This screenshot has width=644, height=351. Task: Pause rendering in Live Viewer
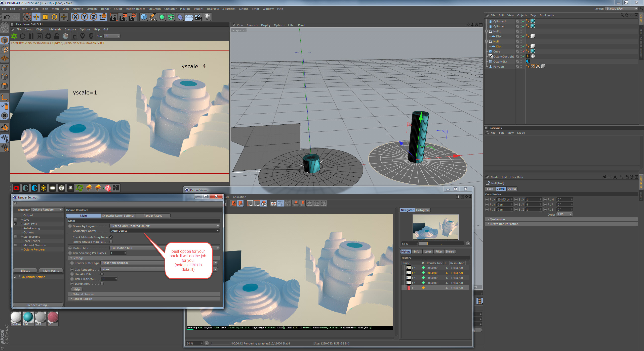point(31,36)
